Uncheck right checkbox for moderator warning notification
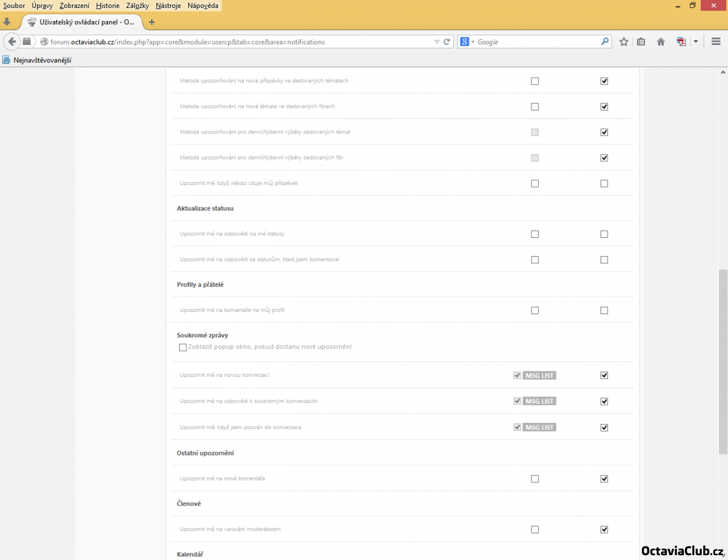The width and height of the screenshot is (728, 560). pos(604,530)
